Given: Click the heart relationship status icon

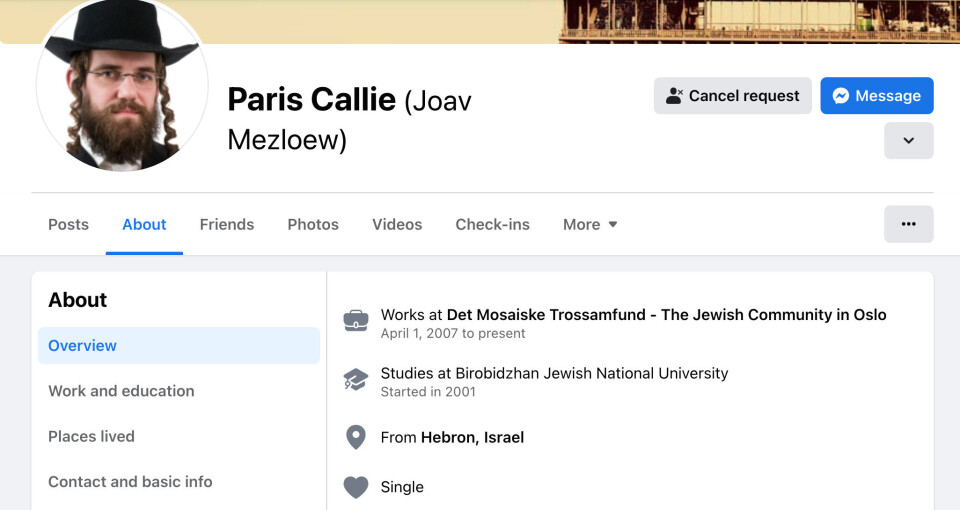Looking at the screenshot, I should (x=356, y=487).
